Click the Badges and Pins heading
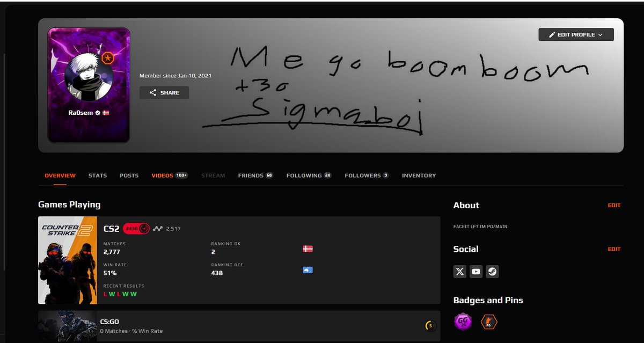 click(x=488, y=300)
